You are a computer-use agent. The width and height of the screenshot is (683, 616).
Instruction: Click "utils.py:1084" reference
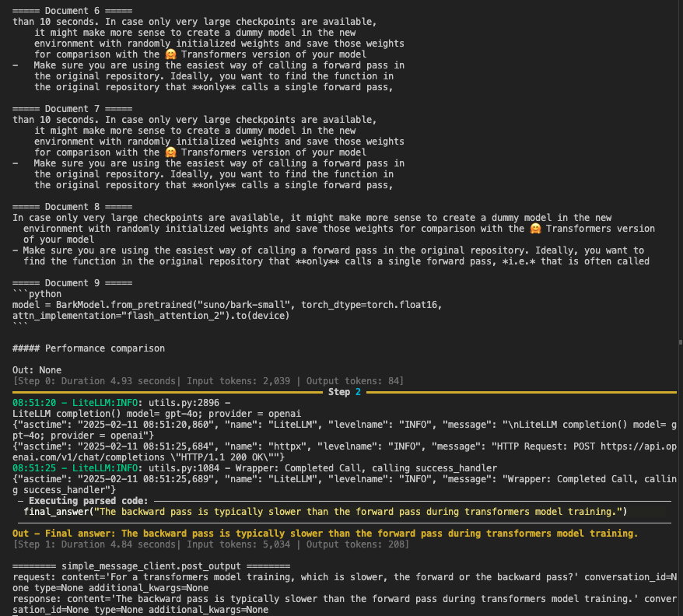184,468
